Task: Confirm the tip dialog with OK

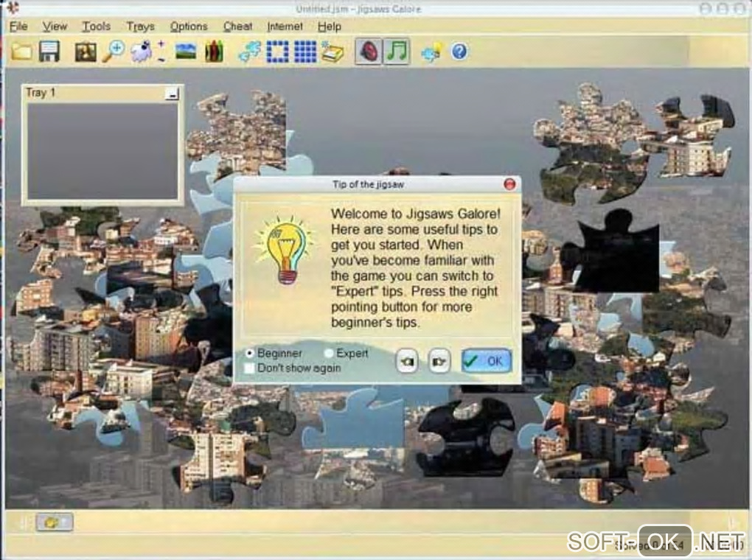Action: [x=487, y=360]
